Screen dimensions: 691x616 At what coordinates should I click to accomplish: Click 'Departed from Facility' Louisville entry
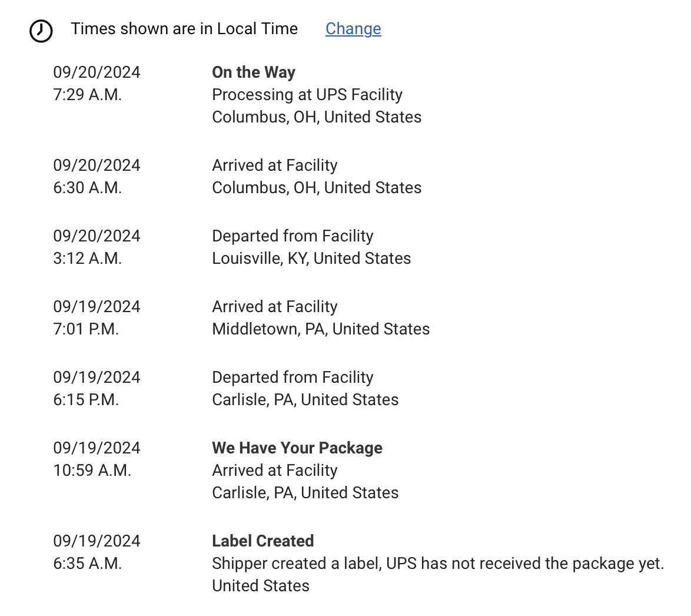293,236
